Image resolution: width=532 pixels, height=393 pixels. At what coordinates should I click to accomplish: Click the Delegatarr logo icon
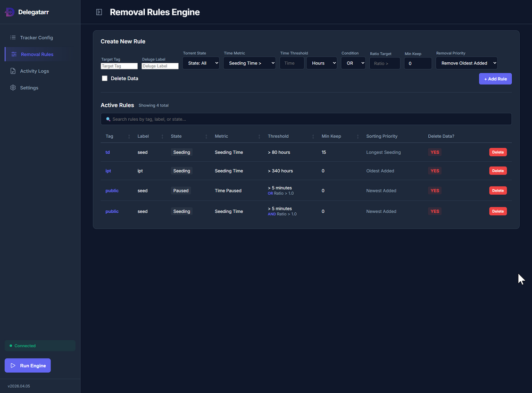click(10, 12)
